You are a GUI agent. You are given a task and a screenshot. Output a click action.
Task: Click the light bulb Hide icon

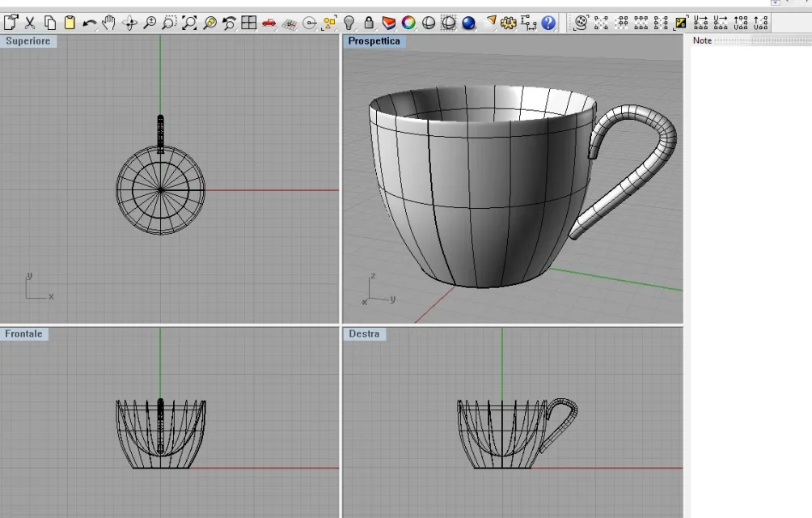click(349, 23)
